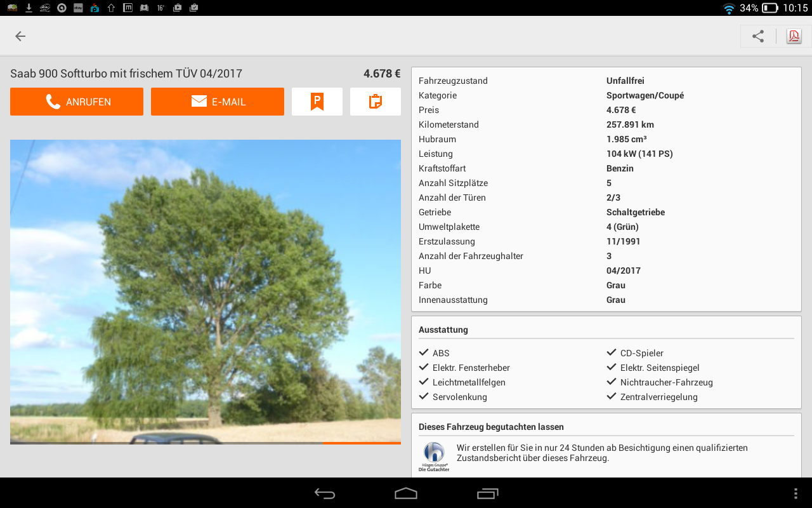Tap the Innenausstattung label

(x=453, y=300)
